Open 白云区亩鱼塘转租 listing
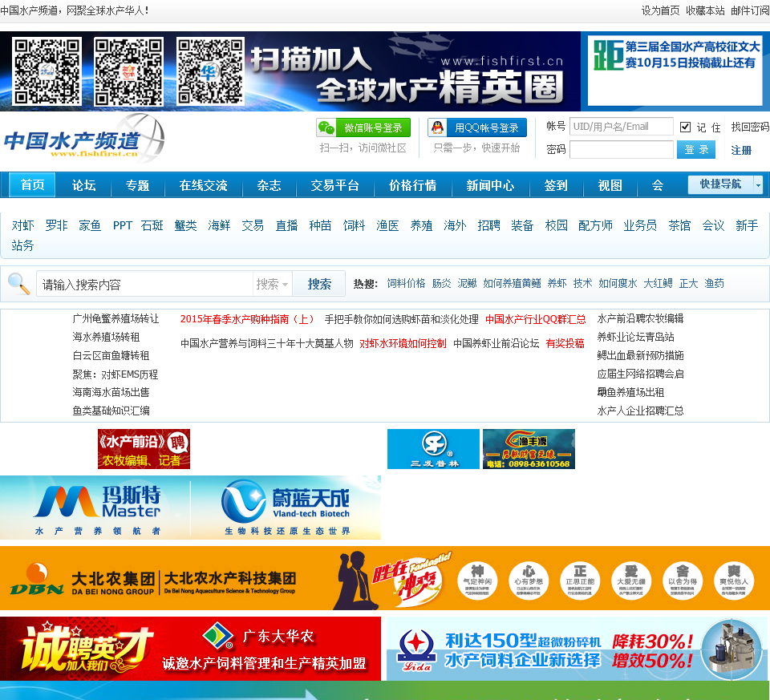This screenshot has width=770, height=700. tap(111, 355)
